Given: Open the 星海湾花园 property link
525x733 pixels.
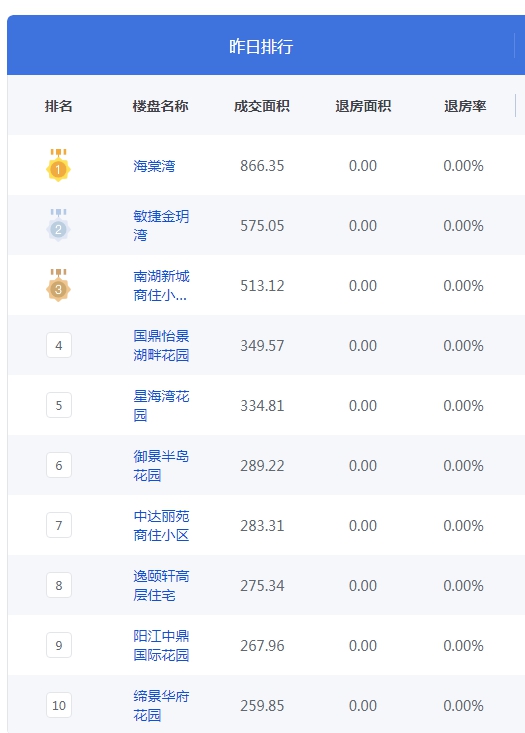Looking at the screenshot, I should click(161, 405).
